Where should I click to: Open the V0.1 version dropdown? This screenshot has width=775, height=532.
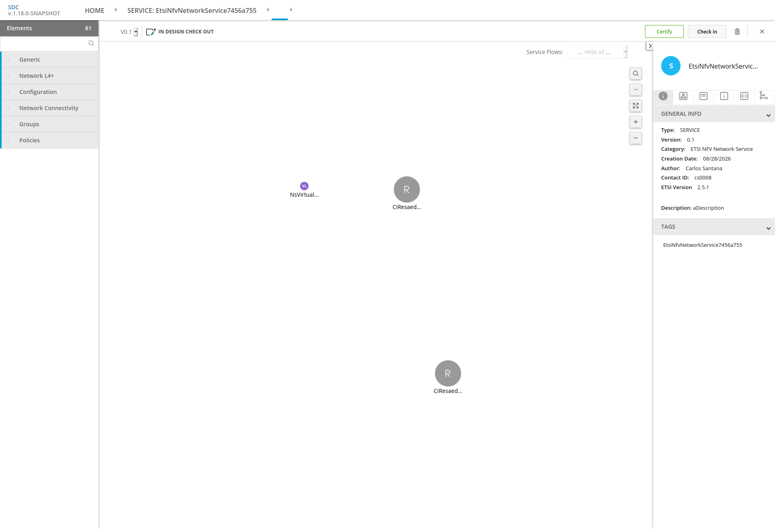tap(129, 32)
